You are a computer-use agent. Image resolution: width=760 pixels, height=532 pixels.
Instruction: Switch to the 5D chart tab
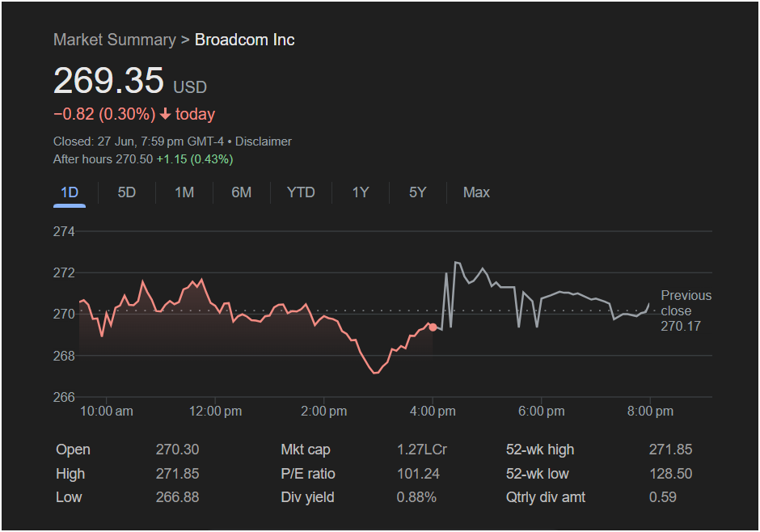click(x=126, y=192)
